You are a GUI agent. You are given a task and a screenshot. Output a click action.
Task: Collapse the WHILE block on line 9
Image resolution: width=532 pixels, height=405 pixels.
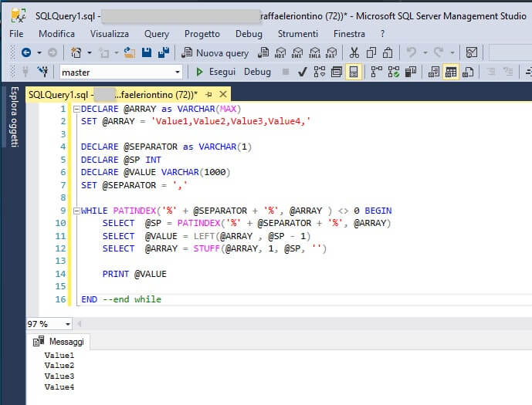pos(76,211)
